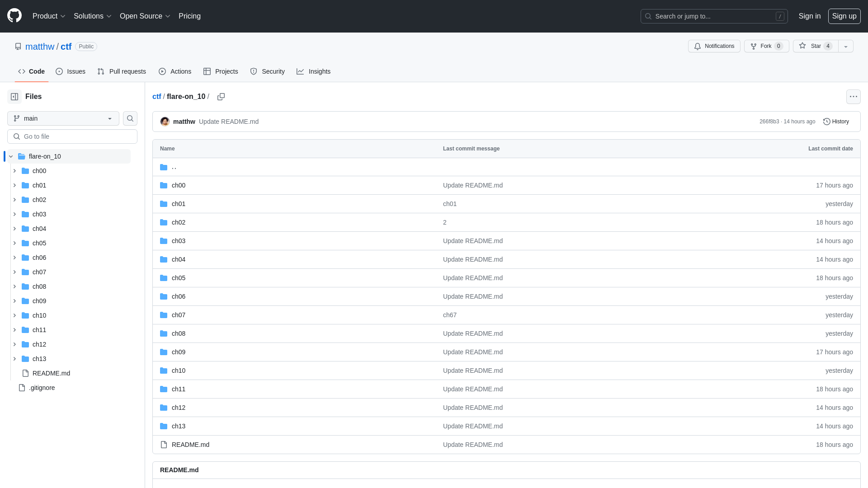Open the ch02 commit message "2"
The image size is (868, 488).
click(x=445, y=222)
